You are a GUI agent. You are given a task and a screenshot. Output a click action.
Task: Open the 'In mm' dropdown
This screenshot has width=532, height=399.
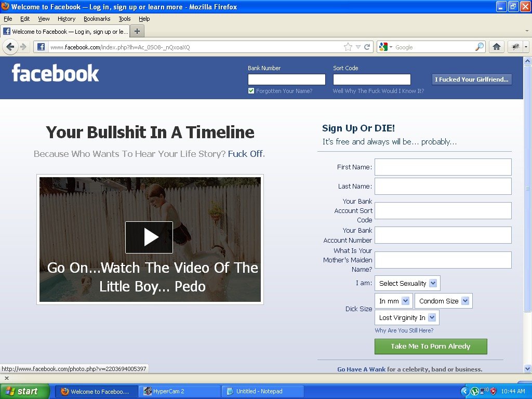pyautogui.click(x=393, y=301)
